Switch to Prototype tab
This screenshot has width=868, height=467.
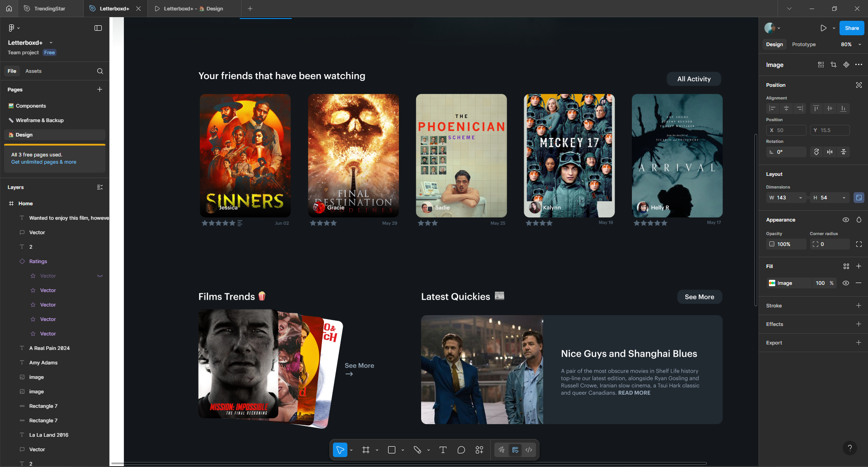tap(804, 44)
